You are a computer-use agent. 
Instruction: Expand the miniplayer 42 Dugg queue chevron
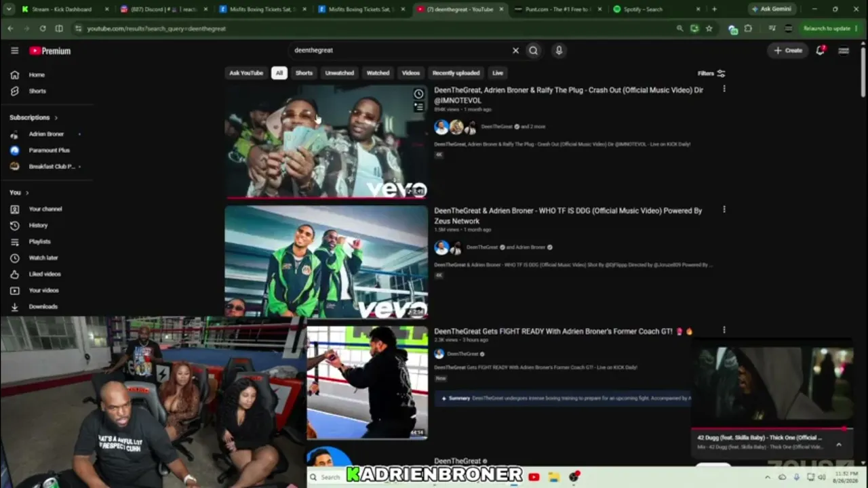(x=839, y=445)
